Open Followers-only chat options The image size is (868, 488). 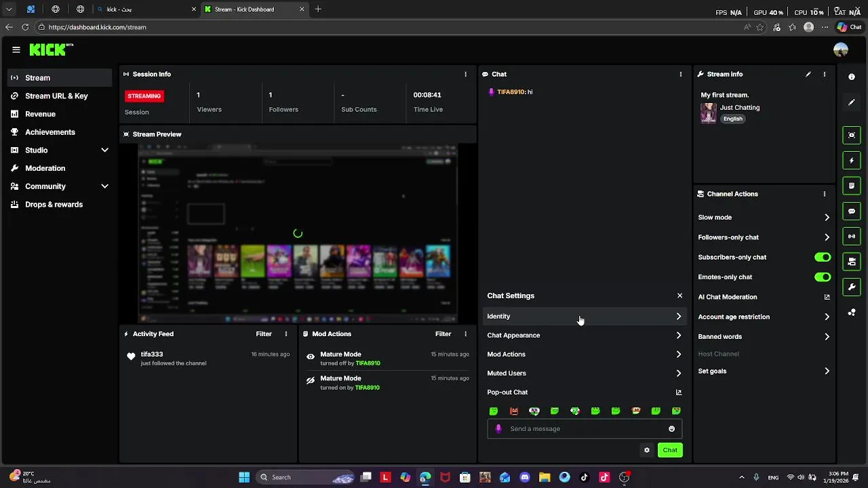click(x=764, y=237)
